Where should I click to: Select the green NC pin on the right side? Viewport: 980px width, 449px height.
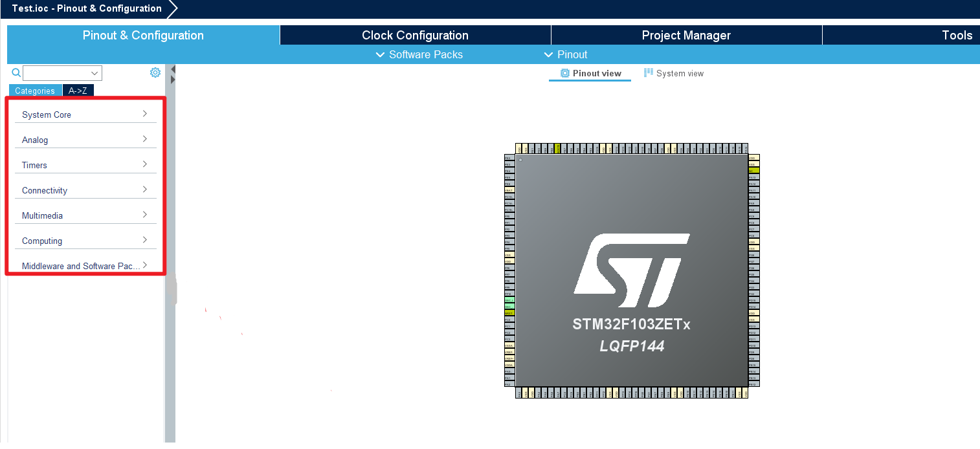[x=753, y=171]
